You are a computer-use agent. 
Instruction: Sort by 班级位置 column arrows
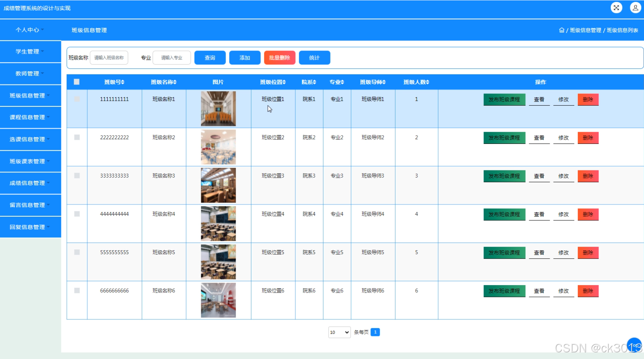point(284,82)
